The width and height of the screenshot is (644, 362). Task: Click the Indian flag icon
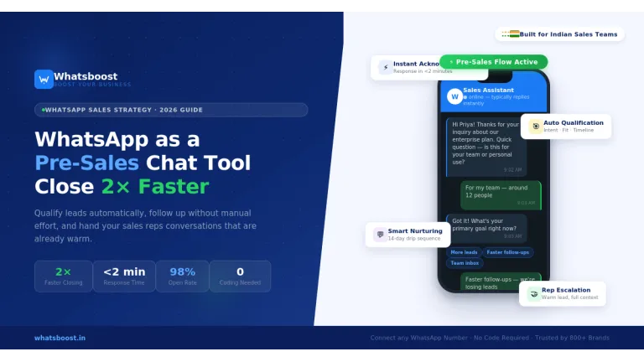pyautogui.click(x=514, y=34)
